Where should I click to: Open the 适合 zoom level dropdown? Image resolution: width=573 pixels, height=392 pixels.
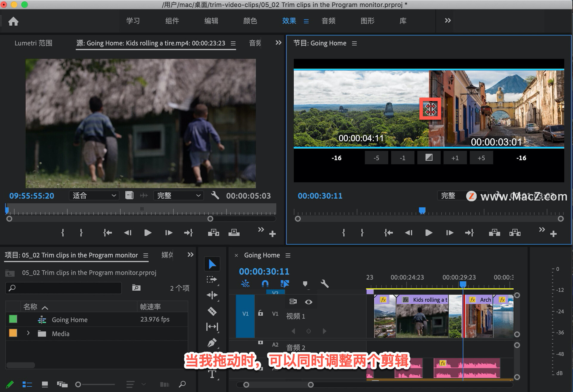tap(94, 196)
